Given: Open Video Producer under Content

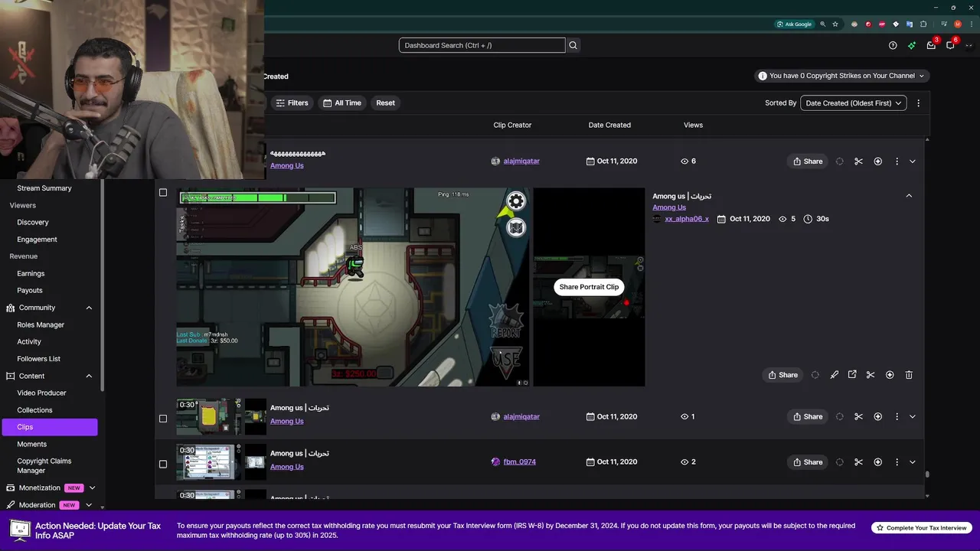Looking at the screenshot, I should click(x=41, y=393).
